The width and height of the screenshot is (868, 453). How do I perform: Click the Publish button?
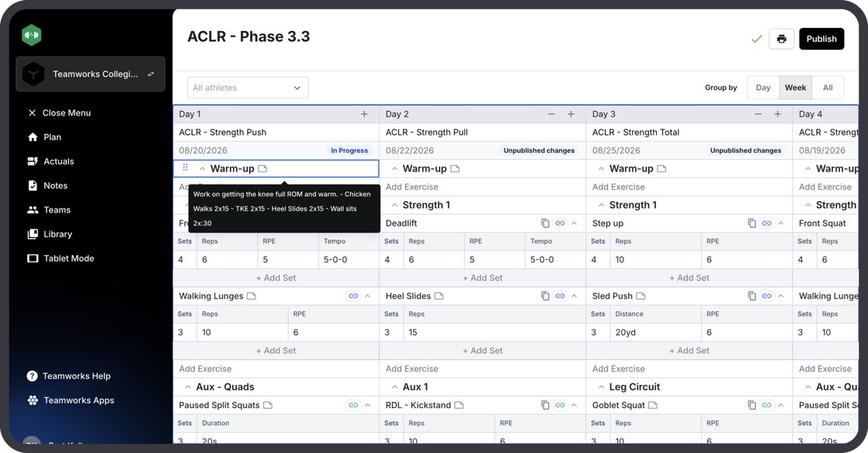[x=821, y=39]
